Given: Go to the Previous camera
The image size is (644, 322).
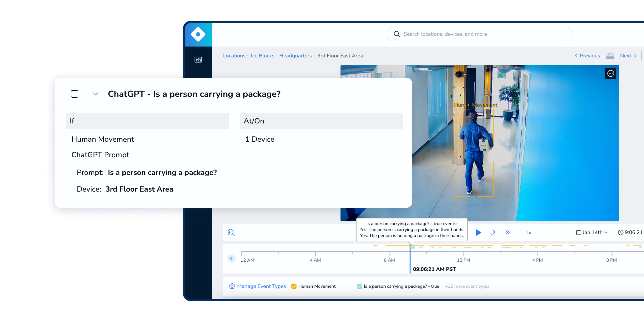Looking at the screenshot, I should (x=587, y=56).
